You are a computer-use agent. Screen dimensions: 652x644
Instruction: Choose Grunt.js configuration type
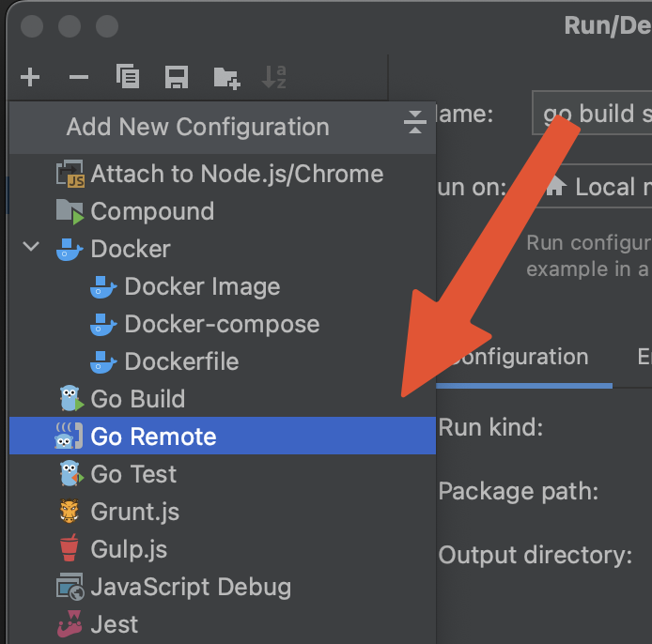(223, 511)
